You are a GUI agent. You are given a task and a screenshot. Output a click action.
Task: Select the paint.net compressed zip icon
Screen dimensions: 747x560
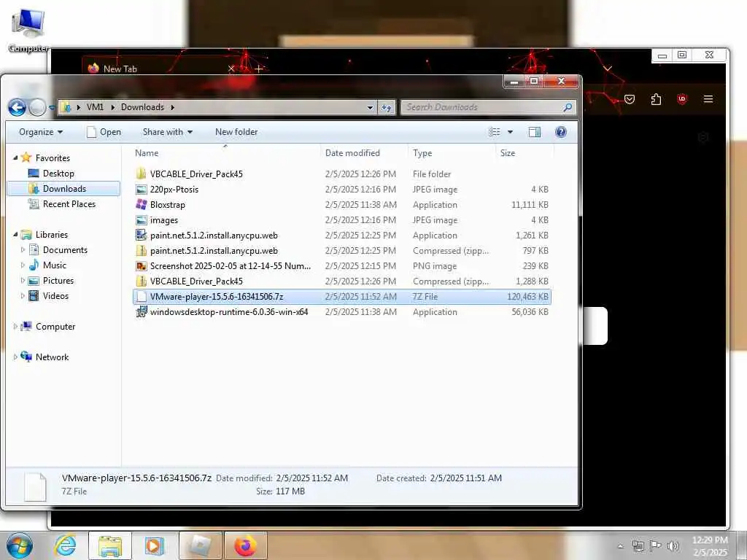tap(141, 251)
